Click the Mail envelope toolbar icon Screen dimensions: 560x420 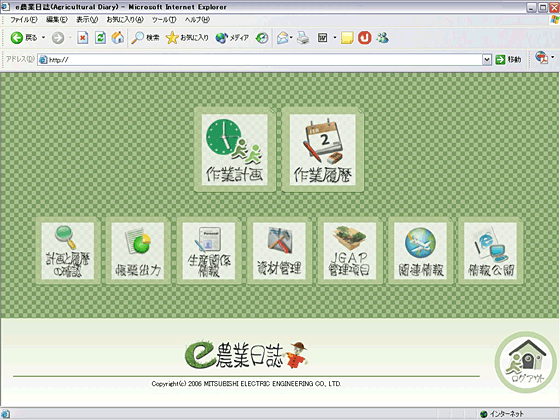click(x=282, y=38)
